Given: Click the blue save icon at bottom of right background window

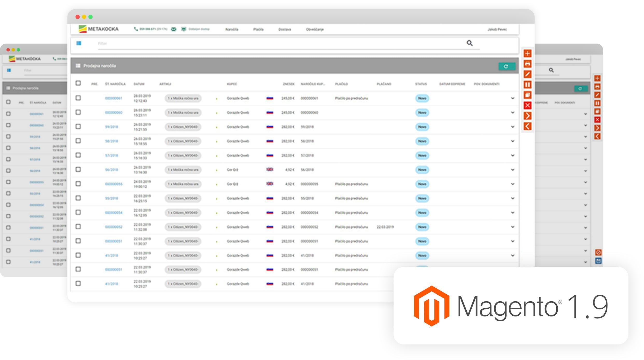Looking at the screenshot, I should 598,261.
